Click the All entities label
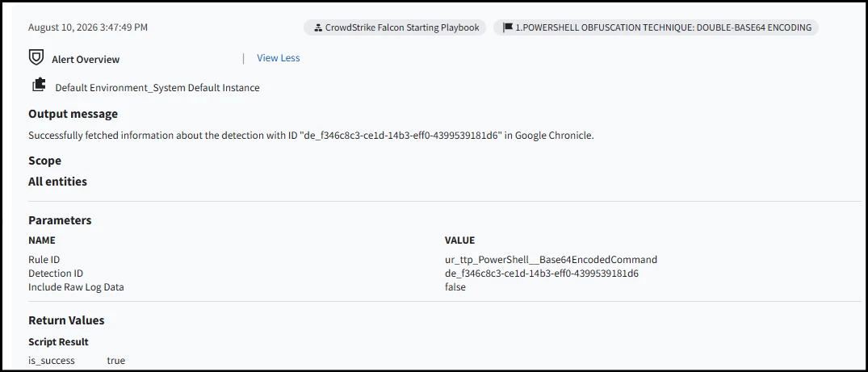This screenshot has width=868, height=372. (57, 182)
